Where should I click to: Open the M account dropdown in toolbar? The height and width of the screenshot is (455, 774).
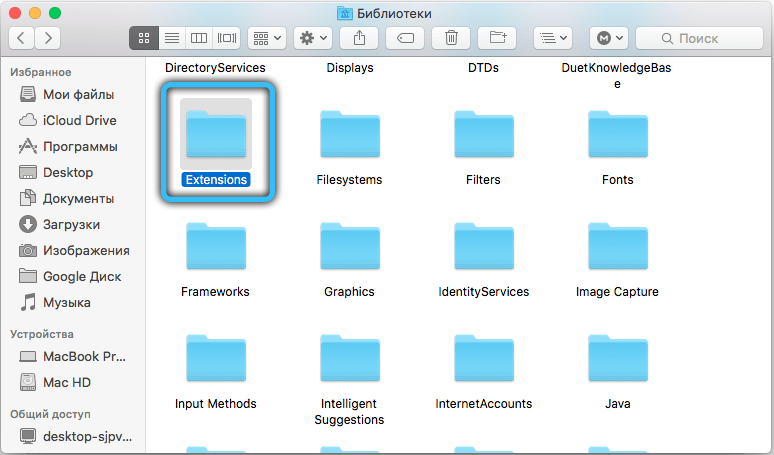point(609,38)
